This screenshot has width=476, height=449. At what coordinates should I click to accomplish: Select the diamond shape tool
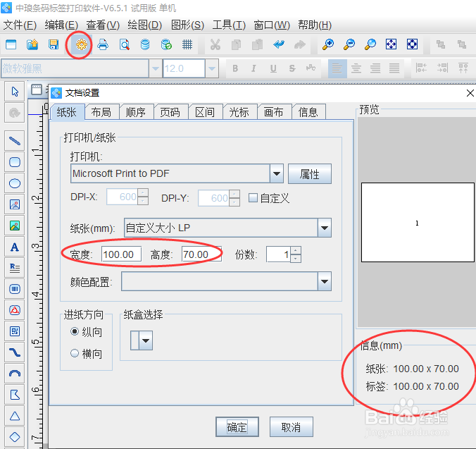tap(15, 437)
